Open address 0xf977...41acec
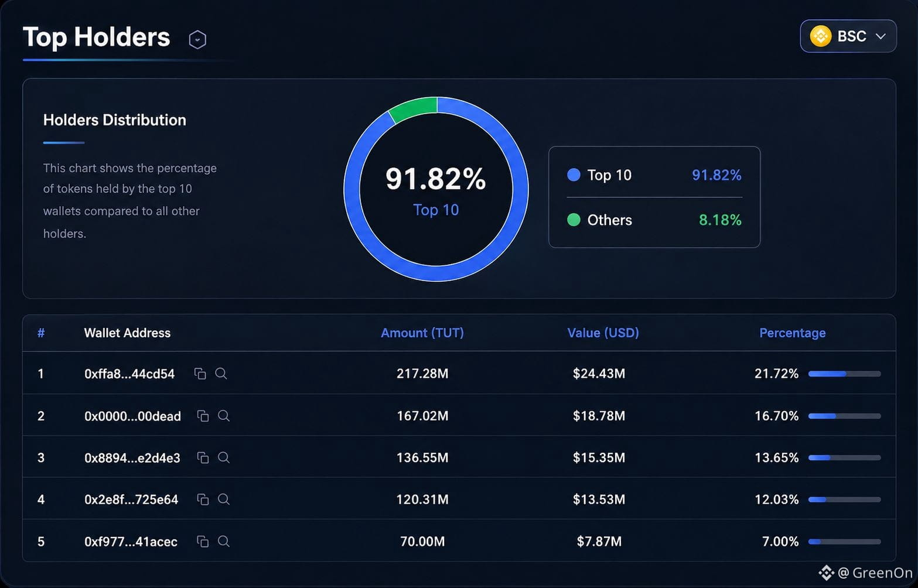The width and height of the screenshot is (918, 588). point(131,541)
